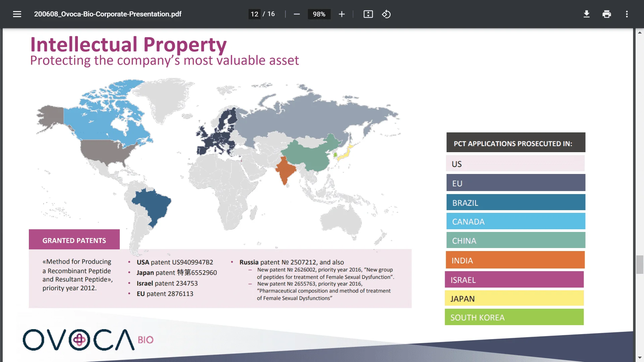The image size is (644, 362).
Task: Click 'USA patent US9409947B2' text
Action: pos(175,262)
